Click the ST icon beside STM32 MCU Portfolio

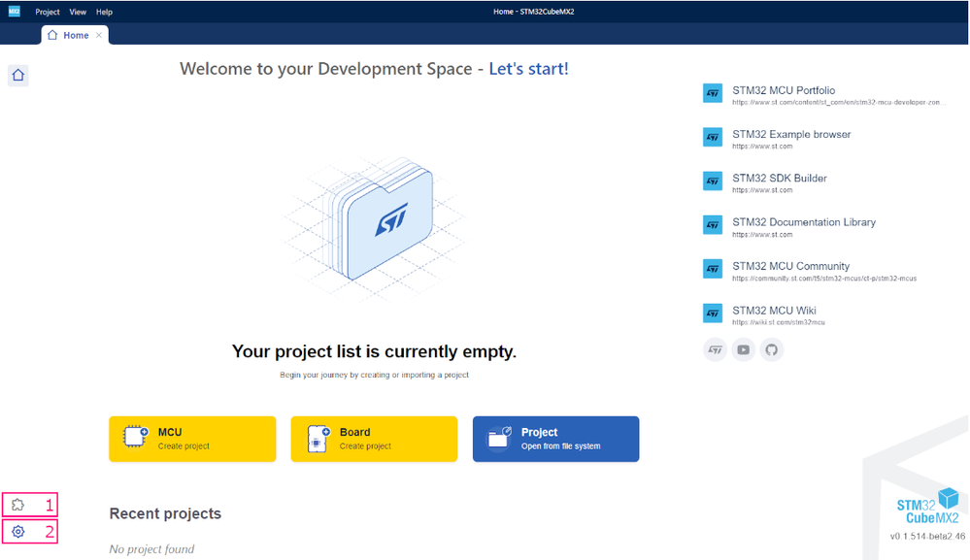point(713,93)
